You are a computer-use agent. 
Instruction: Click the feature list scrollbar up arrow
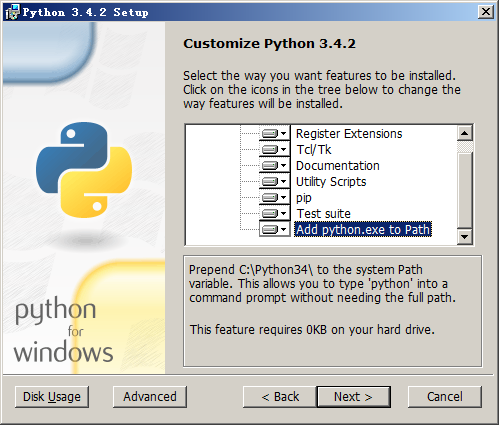[464, 133]
